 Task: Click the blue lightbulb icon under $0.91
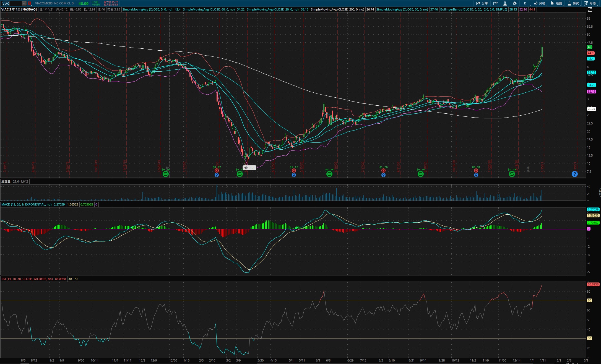pyautogui.click(x=476, y=175)
